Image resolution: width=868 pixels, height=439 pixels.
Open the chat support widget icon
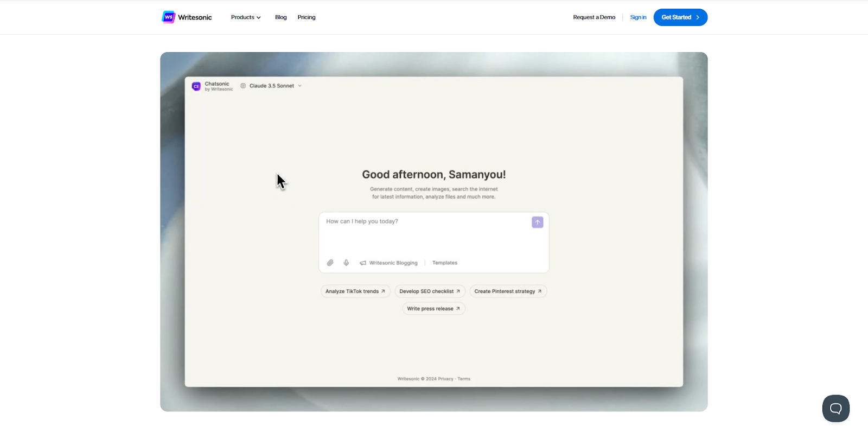tap(835, 409)
